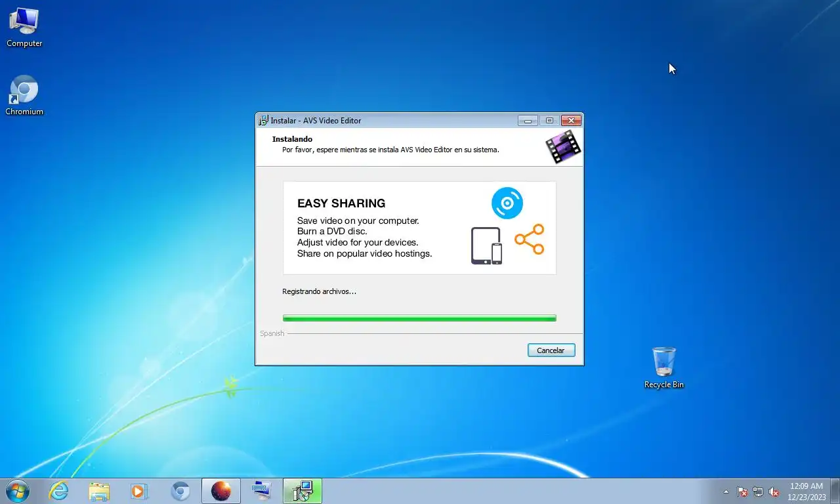Click the EASY SHARING banner heading
840x504 pixels.
click(341, 203)
